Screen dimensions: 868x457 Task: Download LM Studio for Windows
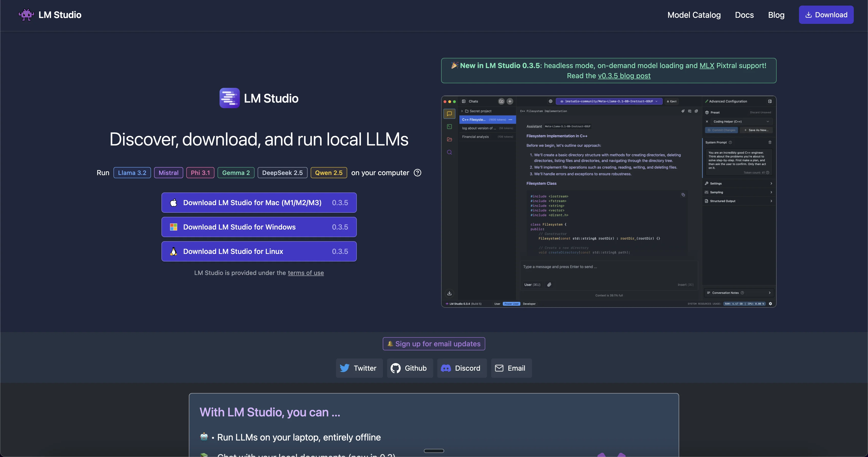[x=259, y=227]
